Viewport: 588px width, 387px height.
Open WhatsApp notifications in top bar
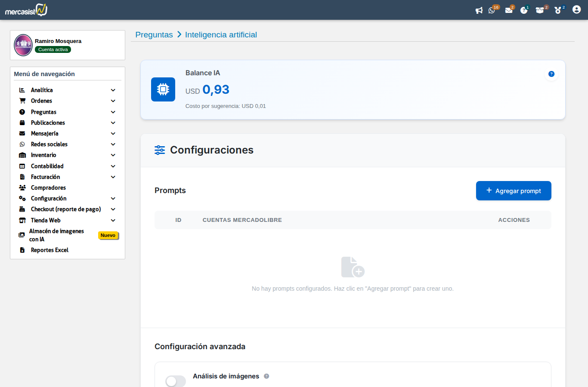pos(492,10)
